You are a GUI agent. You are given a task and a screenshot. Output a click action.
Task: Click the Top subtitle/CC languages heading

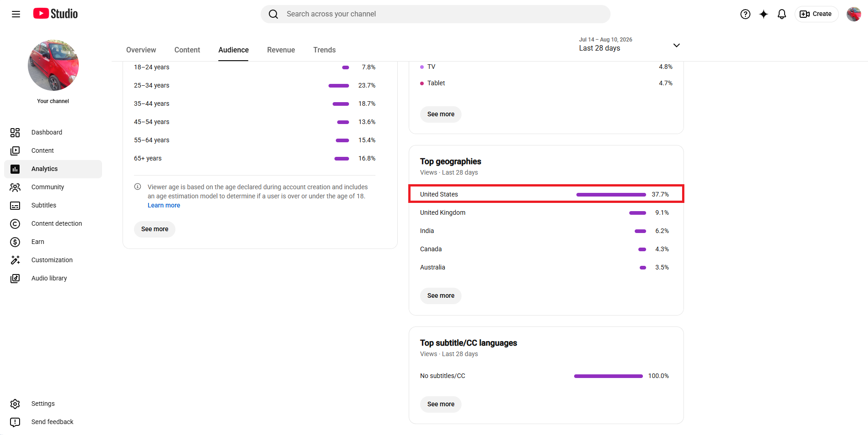tap(468, 343)
